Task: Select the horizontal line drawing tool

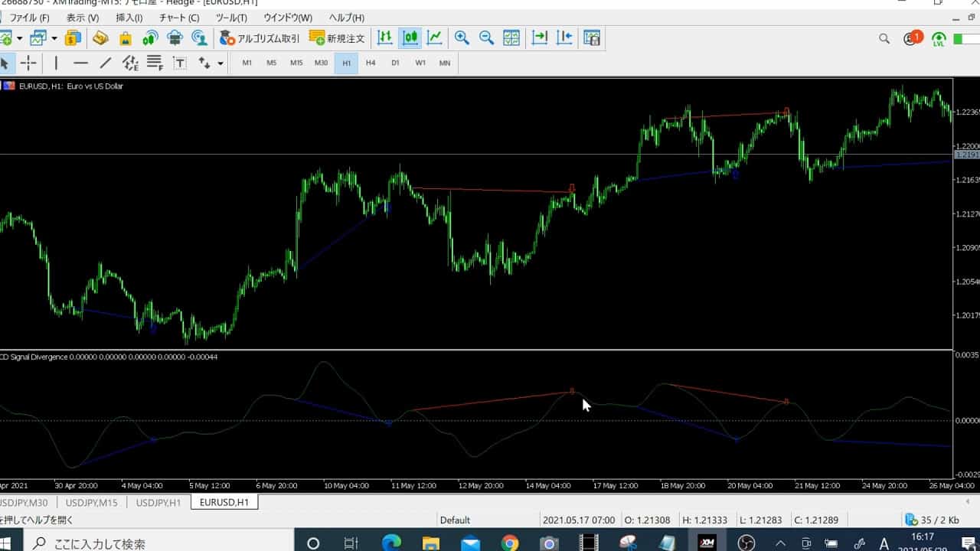Action: tap(80, 63)
